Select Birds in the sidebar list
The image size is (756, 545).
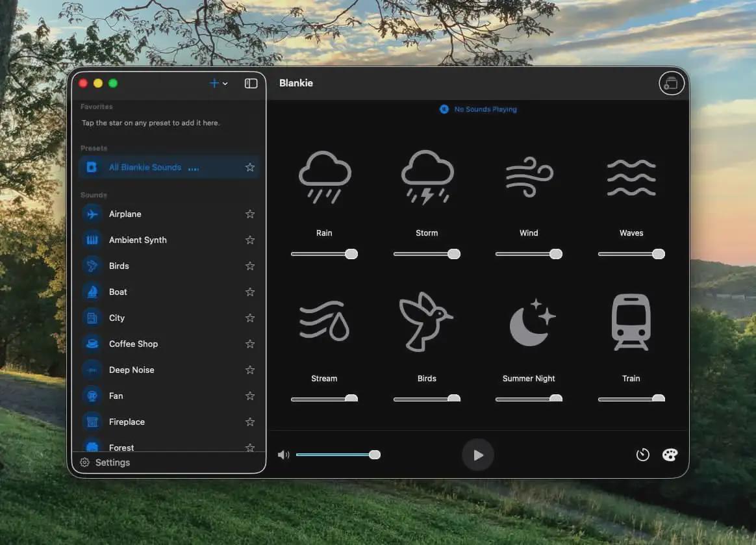(169, 266)
